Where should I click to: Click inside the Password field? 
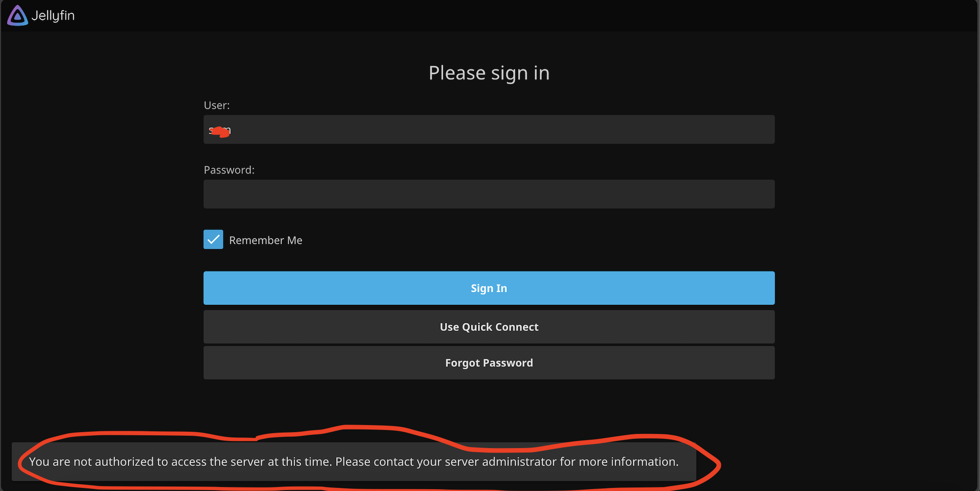point(489,194)
